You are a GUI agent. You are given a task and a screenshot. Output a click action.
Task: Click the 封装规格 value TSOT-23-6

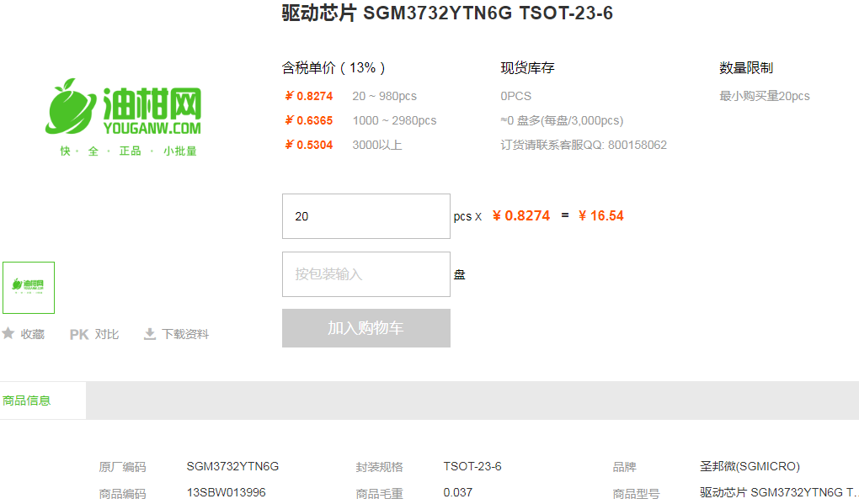[x=472, y=466]
